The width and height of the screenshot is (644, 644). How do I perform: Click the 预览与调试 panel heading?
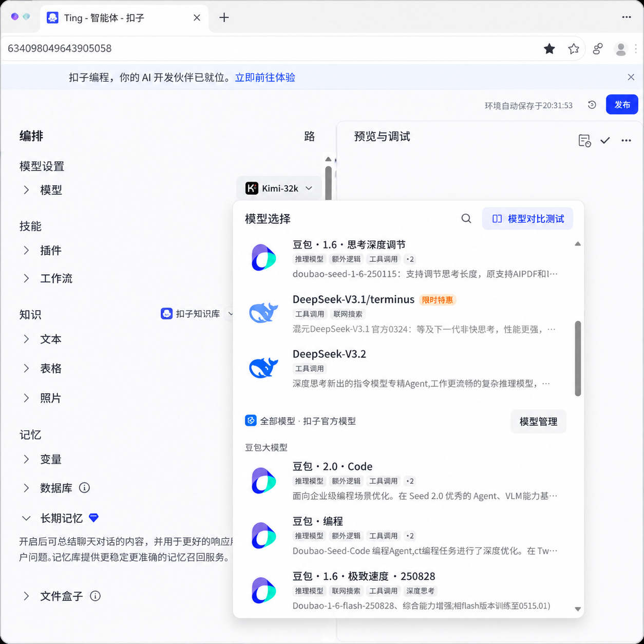[382, 136]
